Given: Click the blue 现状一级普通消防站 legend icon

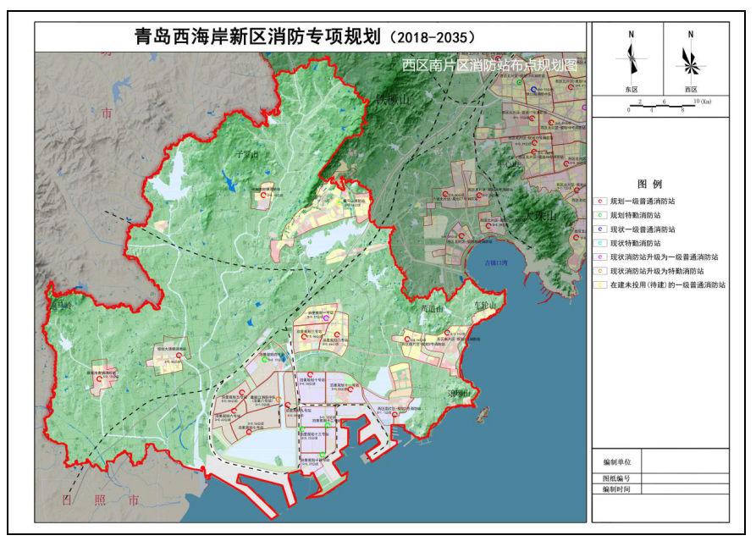Looking at the screenshot, I should point(600,229).
